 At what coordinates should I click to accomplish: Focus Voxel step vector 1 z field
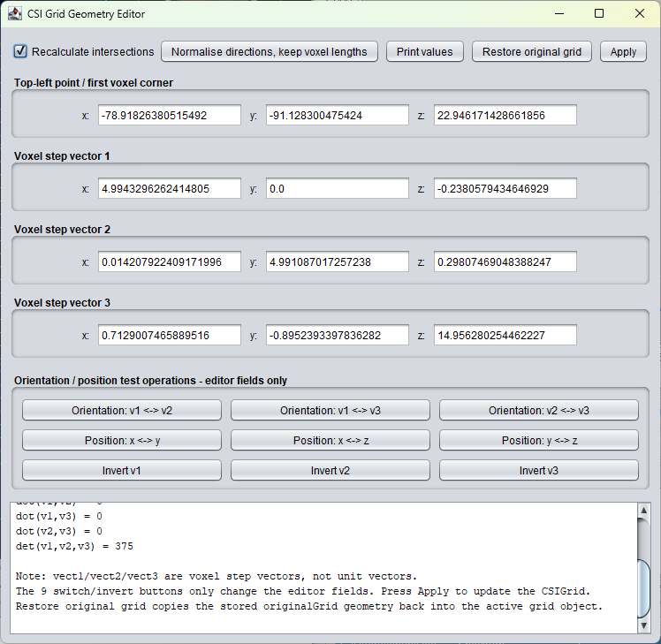click(505, 188)
